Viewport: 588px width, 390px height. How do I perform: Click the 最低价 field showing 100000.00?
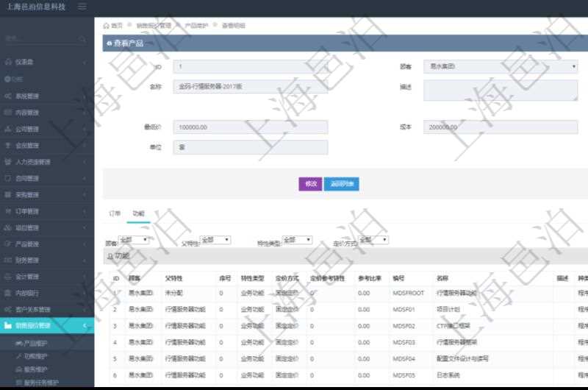pos(251,127)
